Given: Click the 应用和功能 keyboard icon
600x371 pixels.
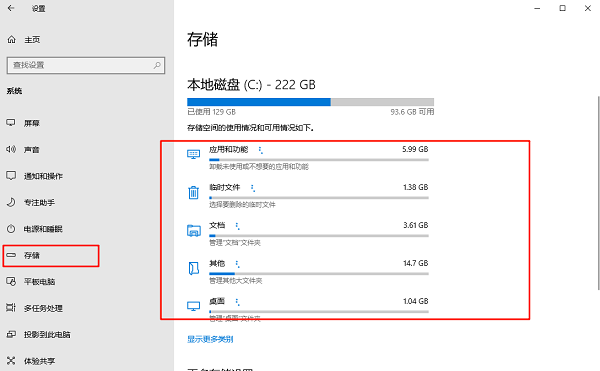Looking at the screenshot, I should (x=193, y=154).
